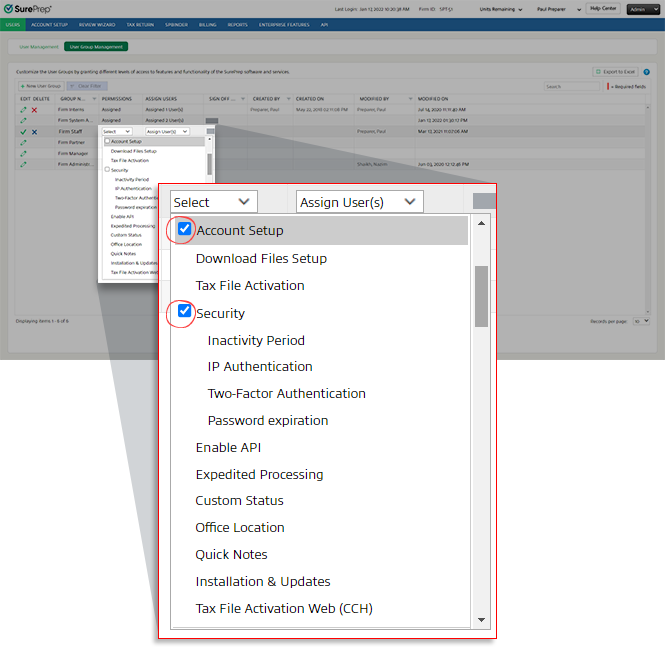Click the blue help icon beside Export

pyautogui.click(x=646, y=72)
